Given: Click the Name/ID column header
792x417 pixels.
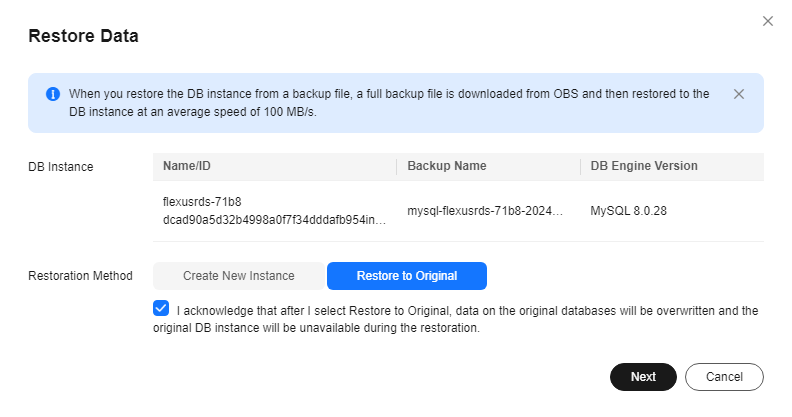Looking at the screenshot, I should click(x=186, y=166).
